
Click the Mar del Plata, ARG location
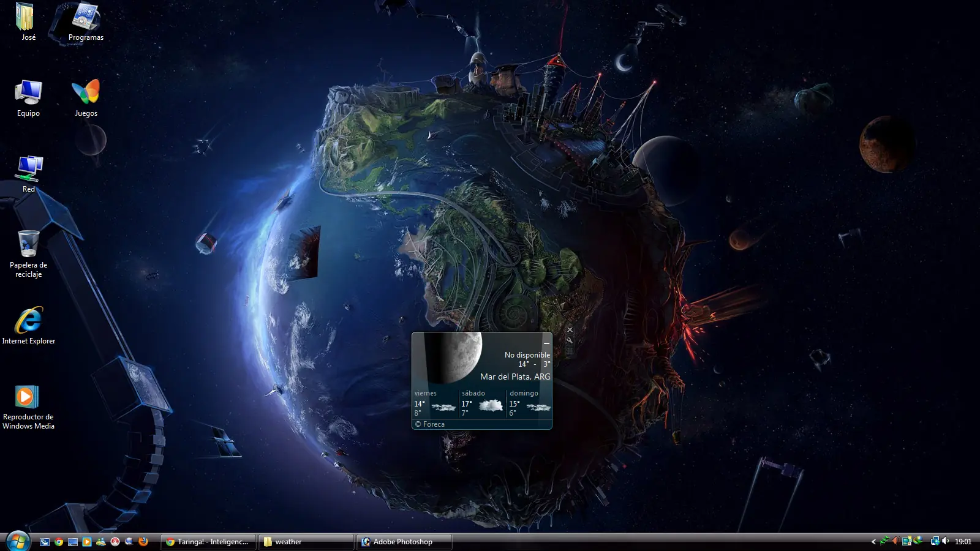coord(515,377)
